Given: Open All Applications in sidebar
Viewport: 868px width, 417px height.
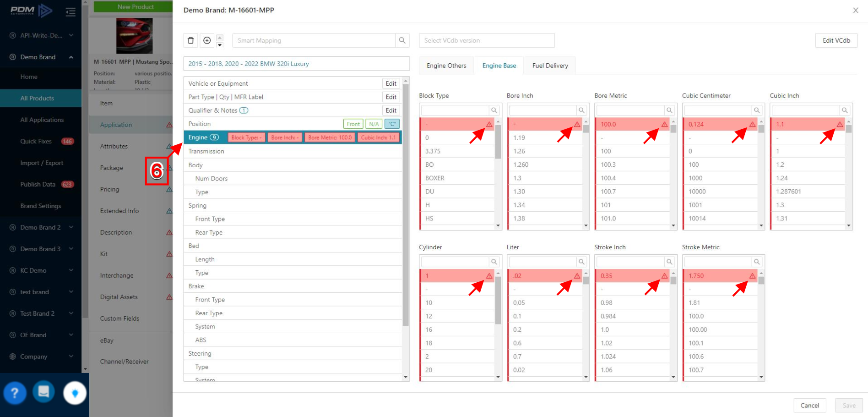Looking at the screenshot, I should click(42, 120).
